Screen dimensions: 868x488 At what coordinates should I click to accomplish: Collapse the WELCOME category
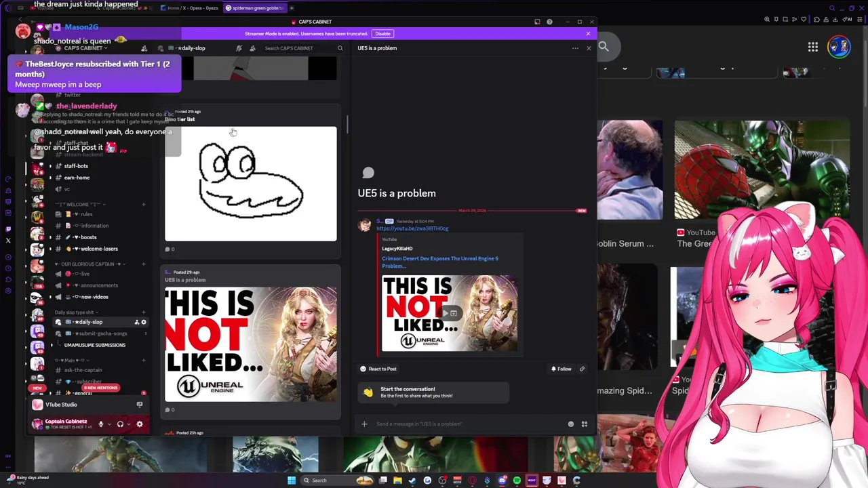pos(80,205)
